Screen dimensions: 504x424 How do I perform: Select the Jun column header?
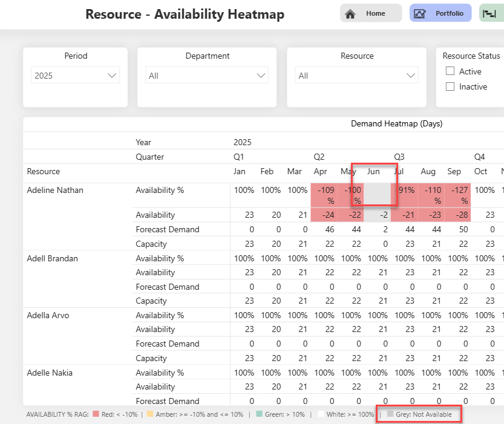(373, 172)
